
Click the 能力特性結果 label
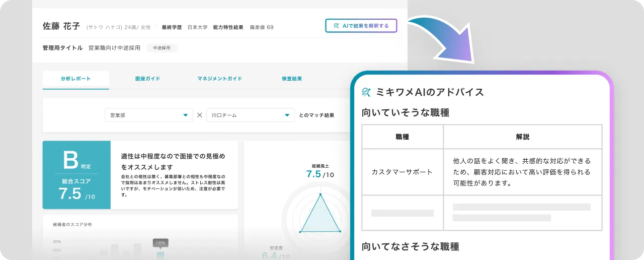tap(228, 27)
